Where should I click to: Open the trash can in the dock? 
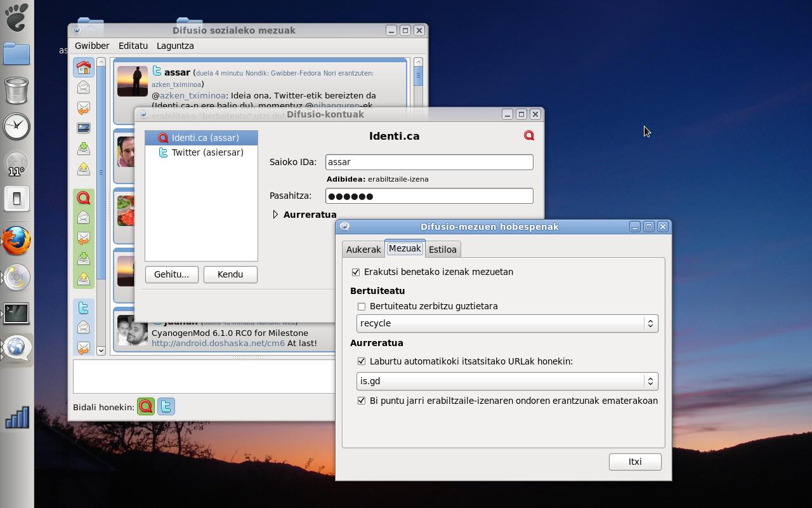[16, 90]
